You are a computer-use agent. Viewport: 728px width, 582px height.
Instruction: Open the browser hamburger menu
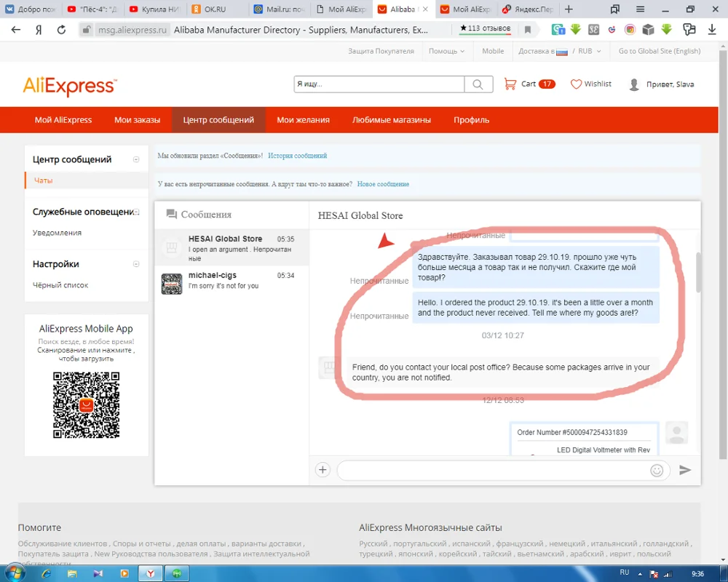[x=640, y=9]
